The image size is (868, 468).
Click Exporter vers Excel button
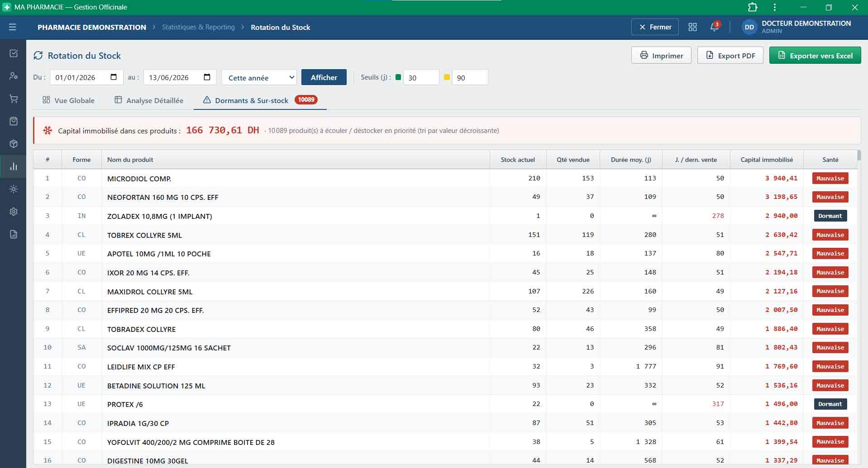click(x=815, y=55)
